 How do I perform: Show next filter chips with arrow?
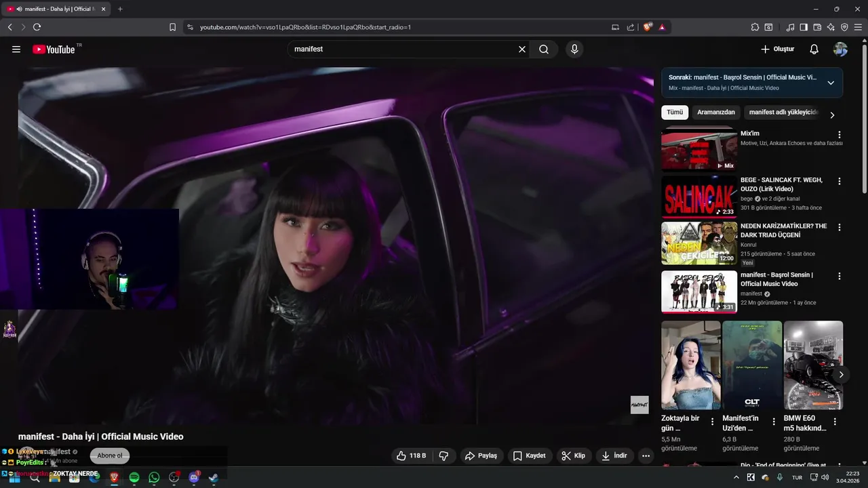pos(832,115)
